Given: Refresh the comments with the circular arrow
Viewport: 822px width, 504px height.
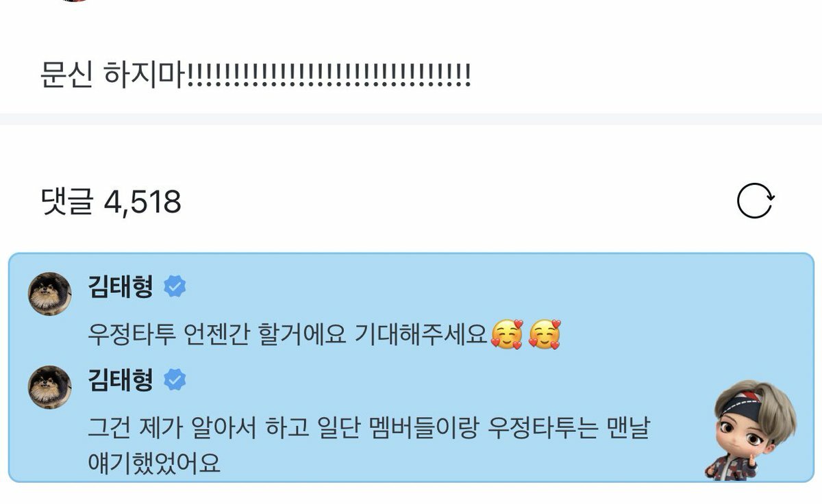Looking at the screenshot, I should [756, 201].
